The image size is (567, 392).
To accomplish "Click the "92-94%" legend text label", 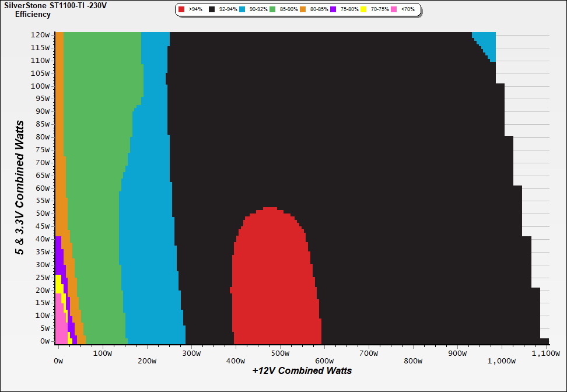I will [x=228, y=10].
